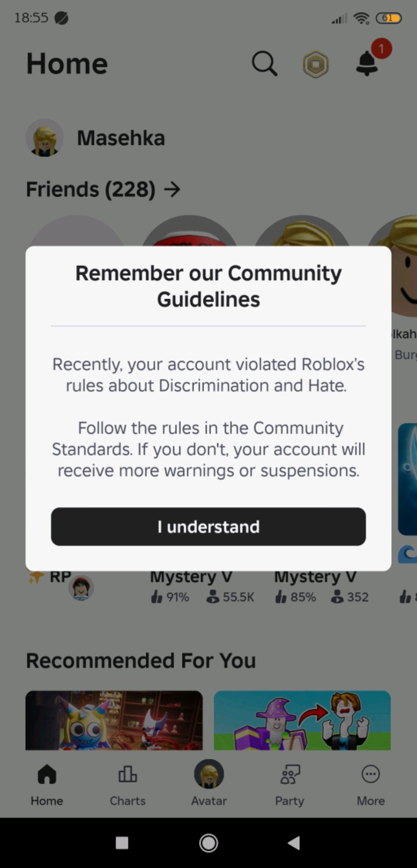417x868 pixels.
Task: Open the Robux currency icon
Action: [316, 64]
